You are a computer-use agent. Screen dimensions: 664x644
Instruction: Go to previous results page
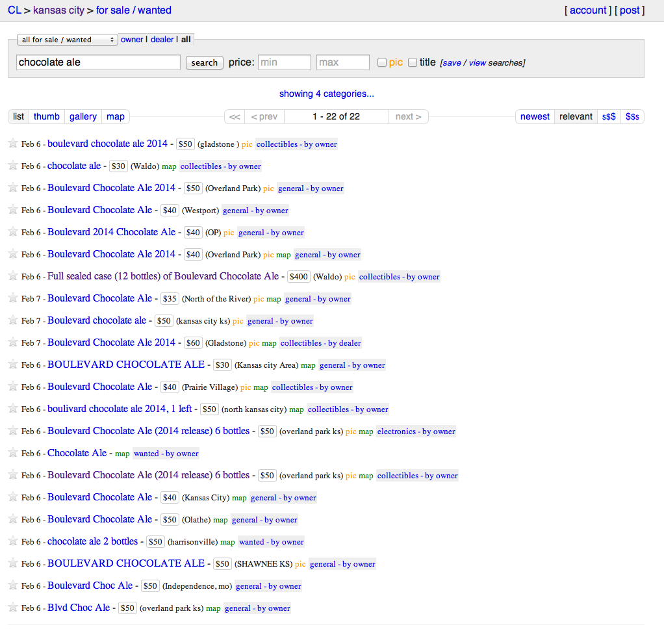(264, 116)
